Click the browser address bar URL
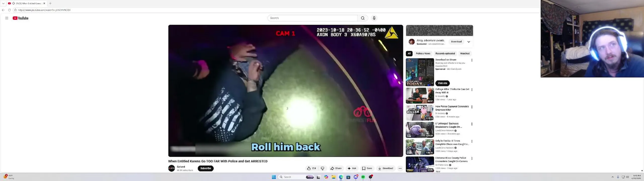The width and height of the screenshot is (644, 181). click(x=44, y=10)
